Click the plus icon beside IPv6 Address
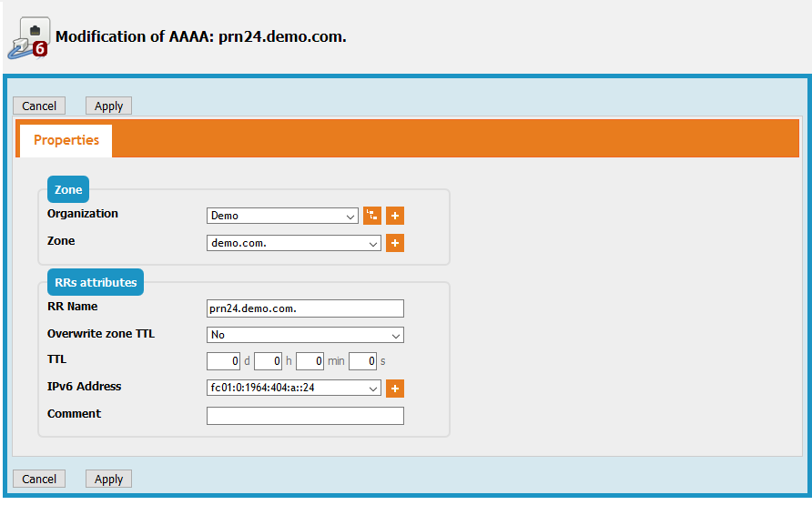 coord(394,389)
